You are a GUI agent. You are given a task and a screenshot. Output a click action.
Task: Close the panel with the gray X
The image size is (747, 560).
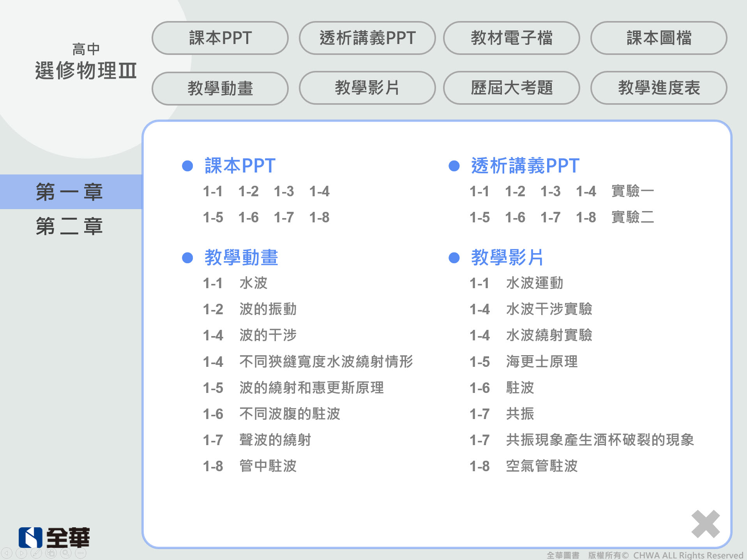tap(705, 524)
